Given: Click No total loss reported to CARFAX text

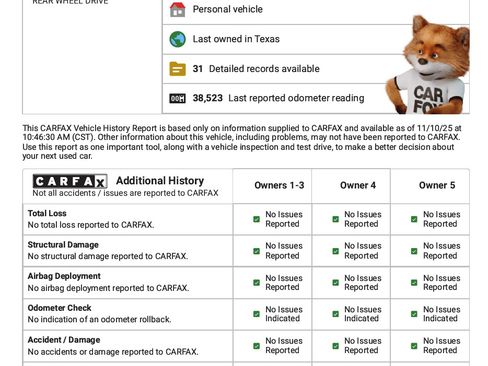Looking at the screenshot, I should (91, 225).
